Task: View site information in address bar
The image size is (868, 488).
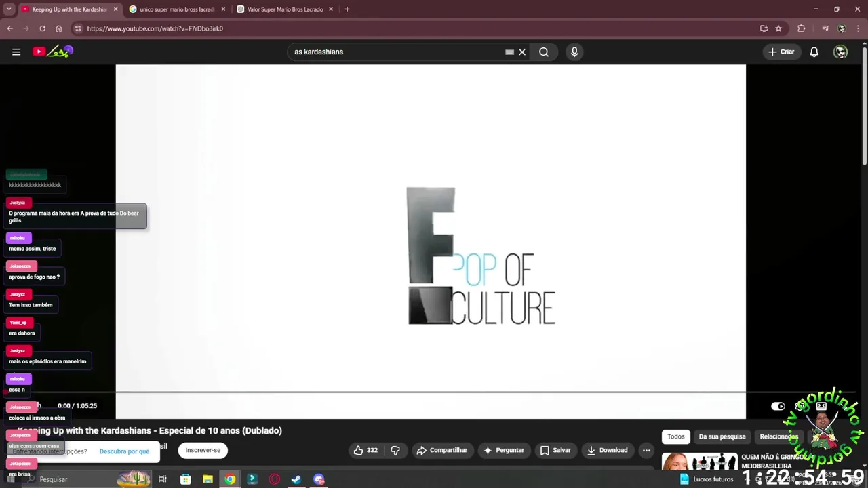Action: [x=78, y=28]
